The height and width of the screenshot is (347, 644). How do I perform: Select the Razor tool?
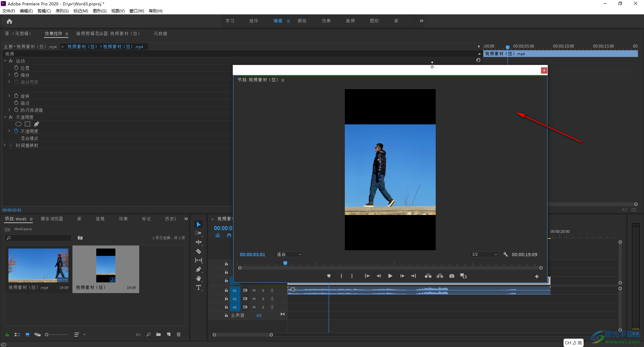[x=199, y=251]
